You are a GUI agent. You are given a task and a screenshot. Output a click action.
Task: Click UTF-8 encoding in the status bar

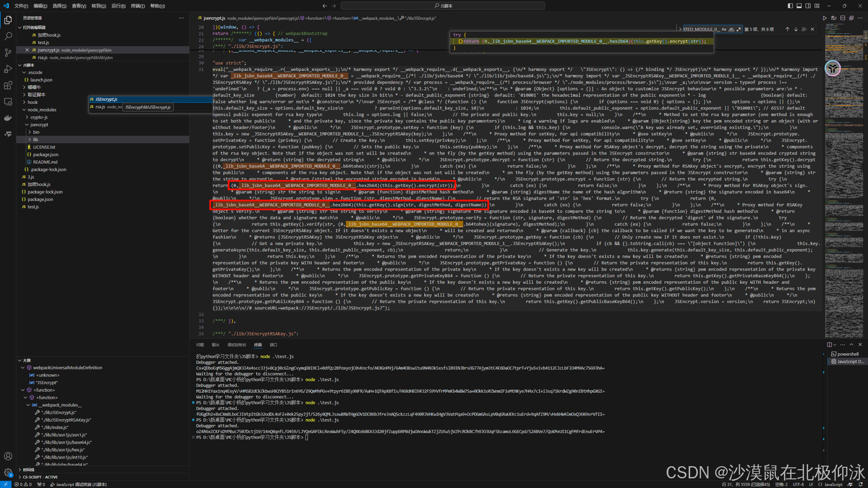pos(799,484)
